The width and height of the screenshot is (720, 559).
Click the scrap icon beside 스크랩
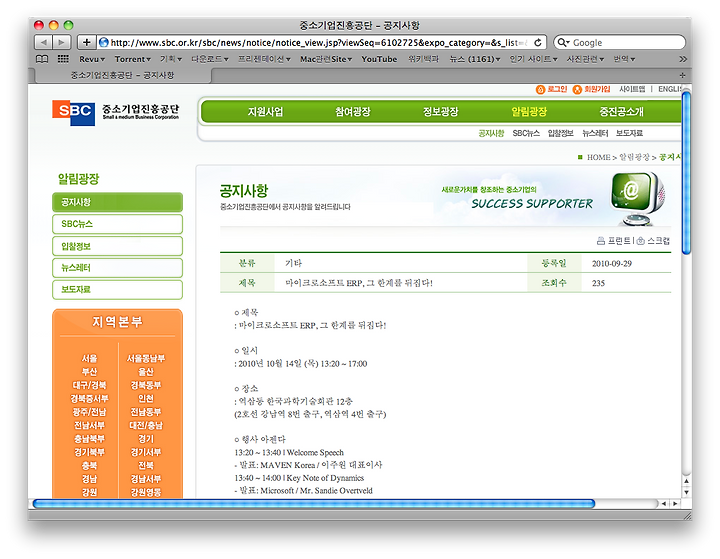pyautogui.click(x=641, y=240)
